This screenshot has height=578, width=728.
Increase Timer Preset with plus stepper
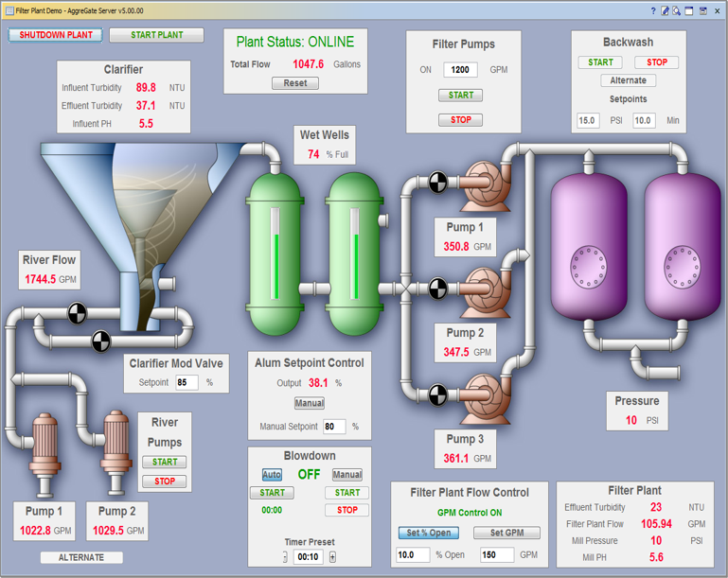(x=332, y=556)
